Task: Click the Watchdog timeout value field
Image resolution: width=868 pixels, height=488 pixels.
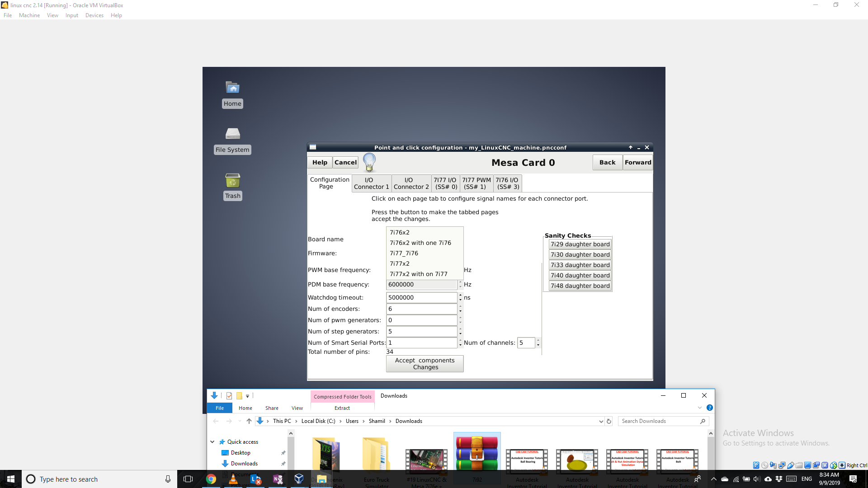Action: [421, 297]
